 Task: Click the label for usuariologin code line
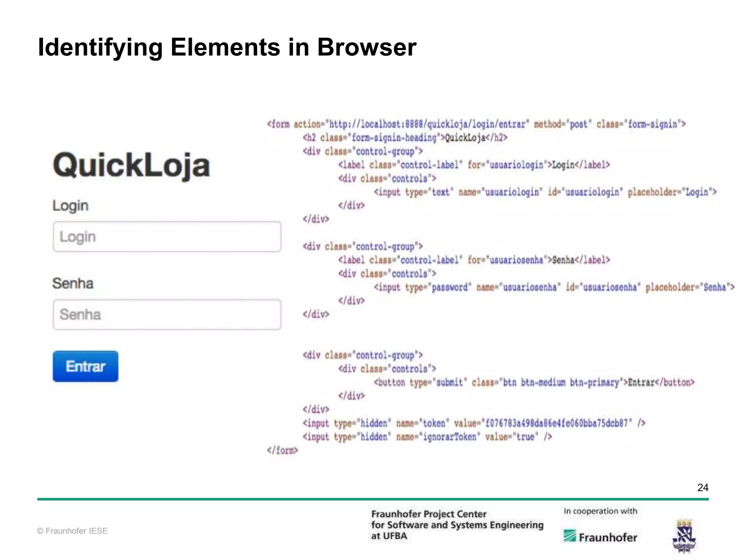(x=474, y=165)
